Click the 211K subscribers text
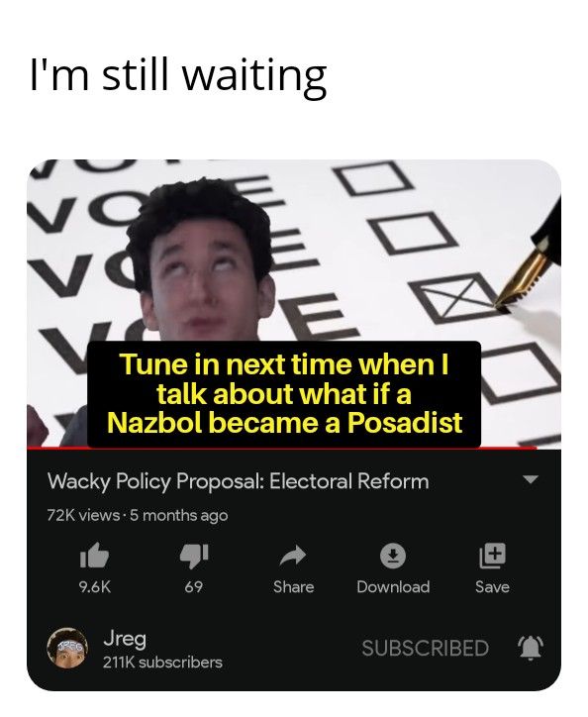Viewport: 588px width, 717px height. (162, 663)
